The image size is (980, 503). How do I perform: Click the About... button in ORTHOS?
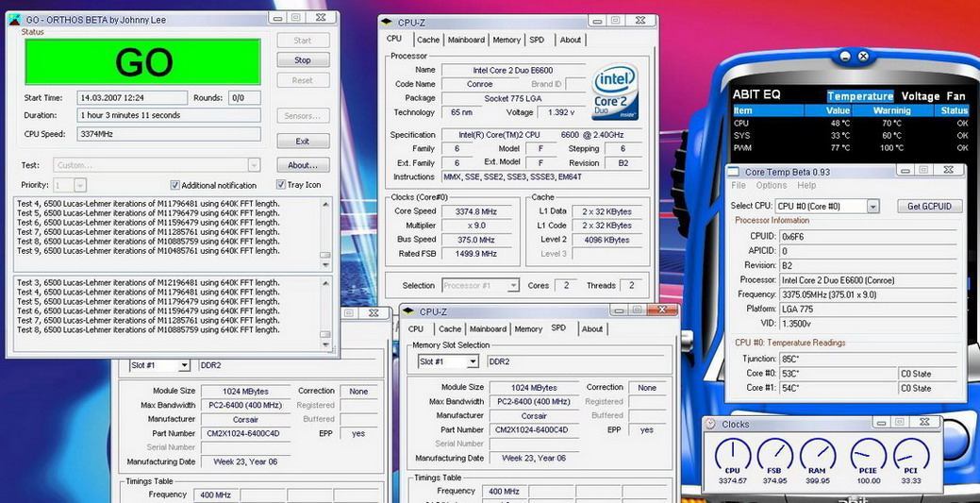[303, 165]
